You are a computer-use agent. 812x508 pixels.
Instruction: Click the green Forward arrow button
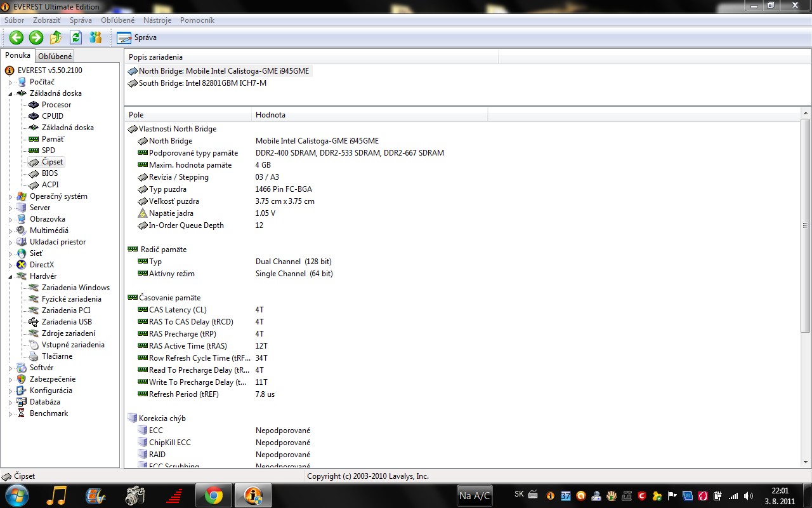pyautogui.click(x=36, y=37)
